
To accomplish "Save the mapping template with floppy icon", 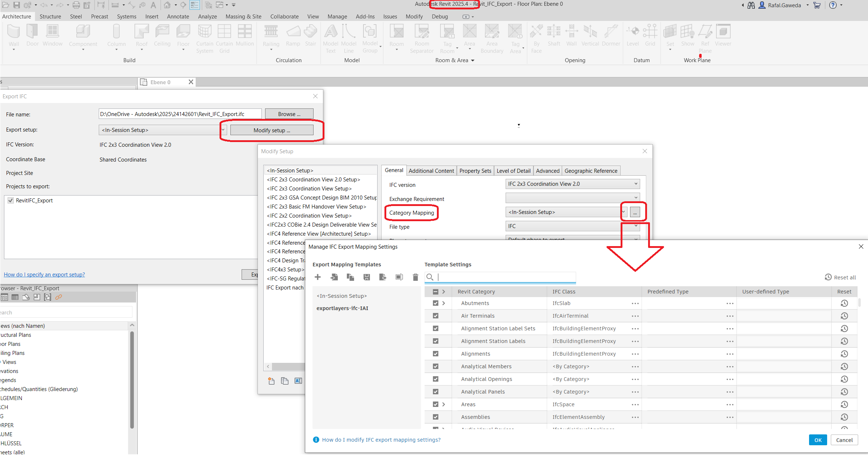I will pyautogui.click(x=366, y=277).
